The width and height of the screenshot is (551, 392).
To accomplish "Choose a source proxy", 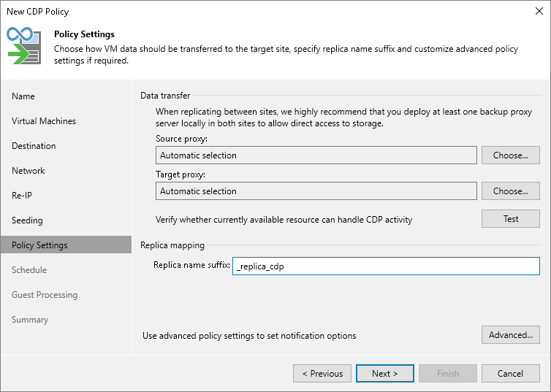I will point(511,155).
